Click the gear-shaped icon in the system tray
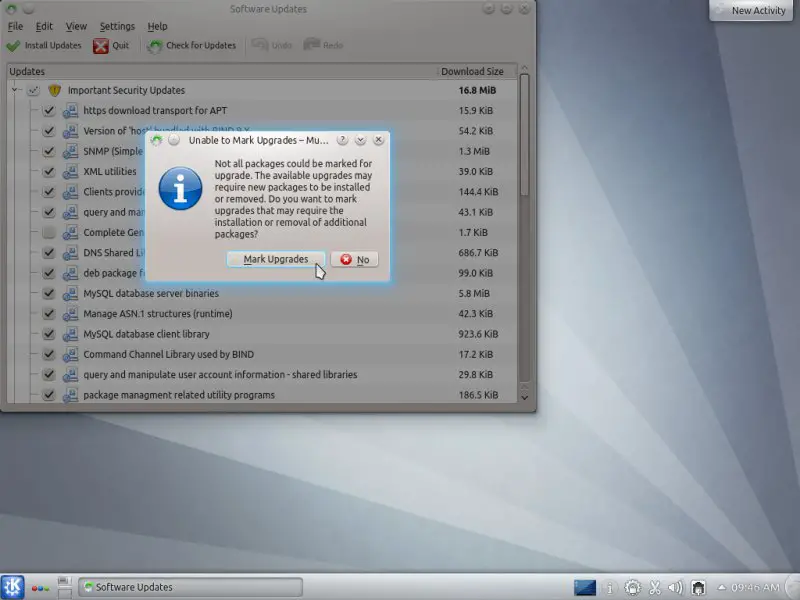 point(633,588)
